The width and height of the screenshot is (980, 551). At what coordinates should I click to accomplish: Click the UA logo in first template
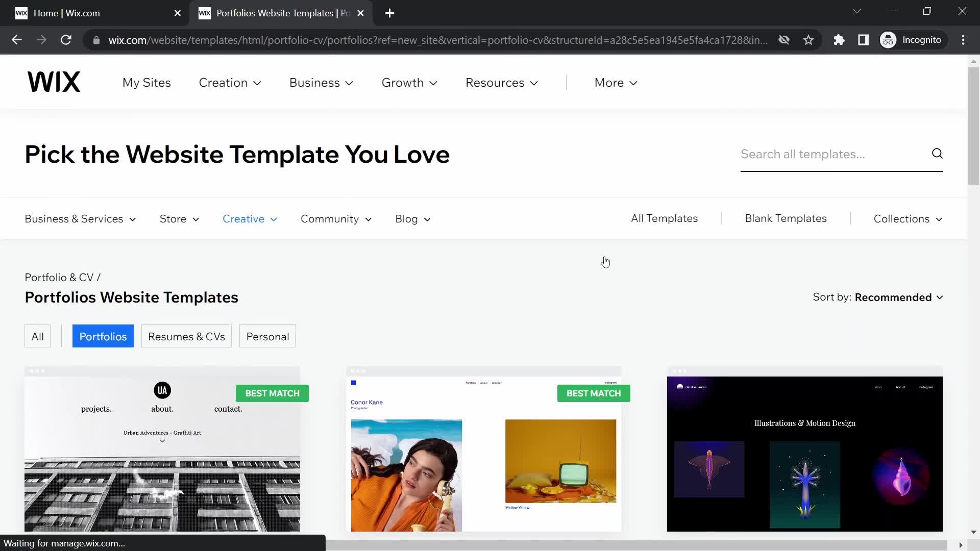(x=162, y=390)
